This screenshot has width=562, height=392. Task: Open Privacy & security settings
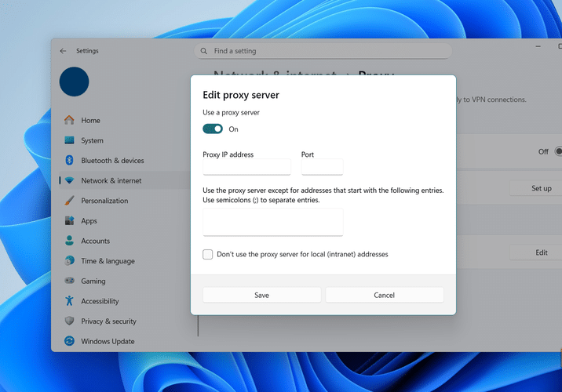125,321
